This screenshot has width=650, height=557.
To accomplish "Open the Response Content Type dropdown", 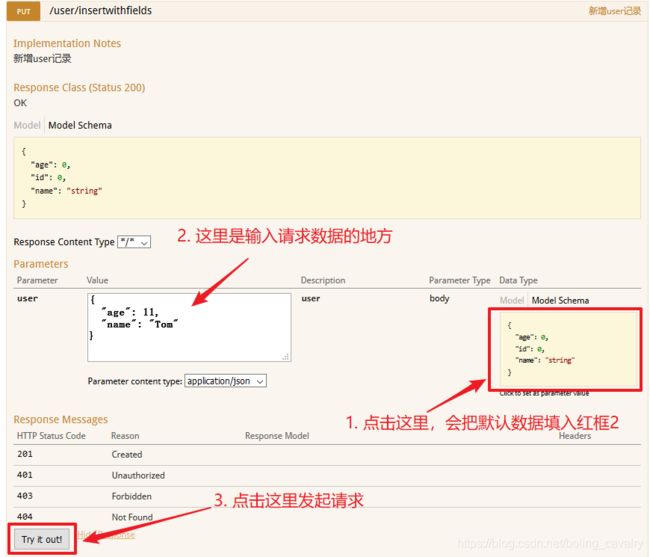I will (x=134, y=242).
